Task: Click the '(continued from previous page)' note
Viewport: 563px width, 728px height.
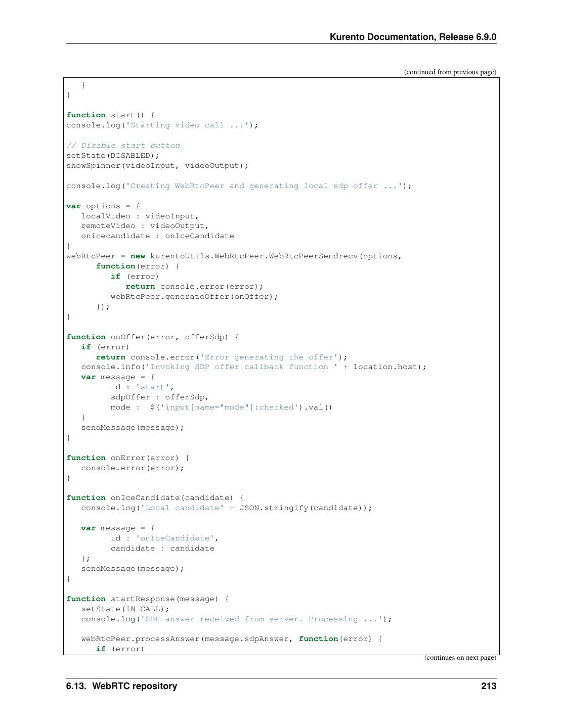Action: [x=450, y=72]
